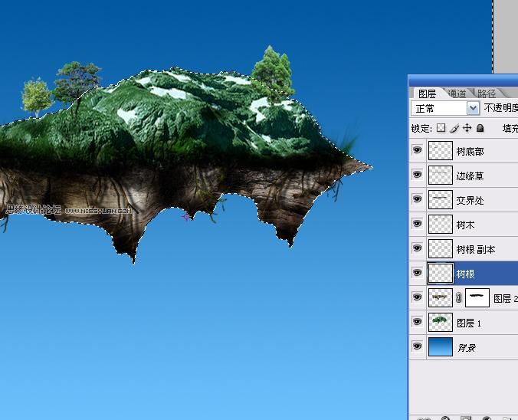
Task: Toggle visibility of 图层 1
Action: [418, 322]
